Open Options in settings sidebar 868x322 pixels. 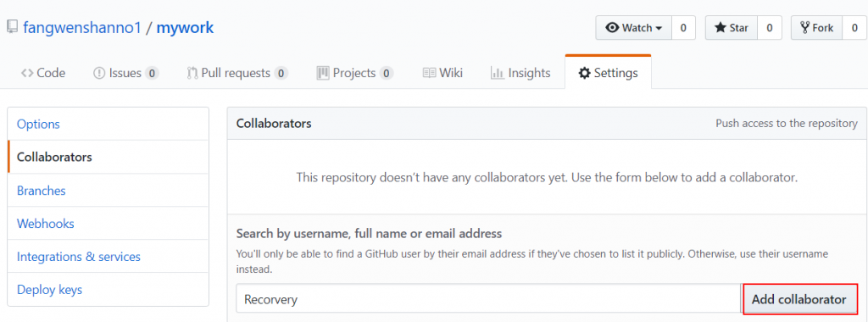coord(108,124)
